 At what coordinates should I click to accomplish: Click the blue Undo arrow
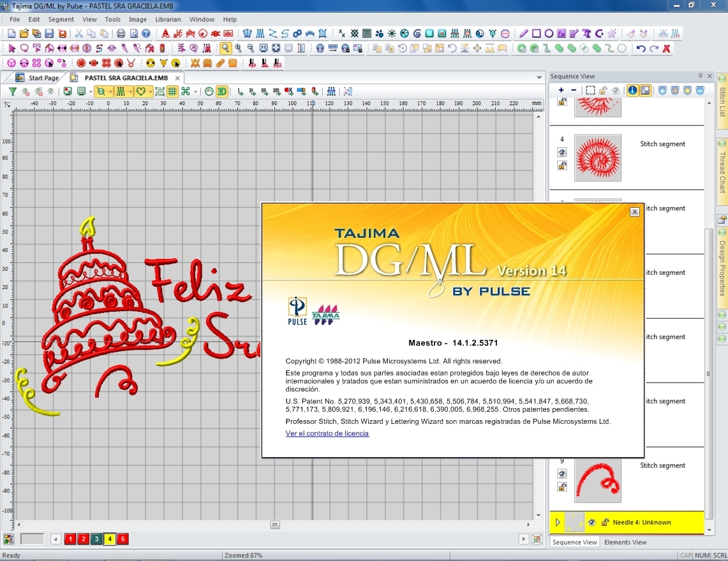coord(641,48)
